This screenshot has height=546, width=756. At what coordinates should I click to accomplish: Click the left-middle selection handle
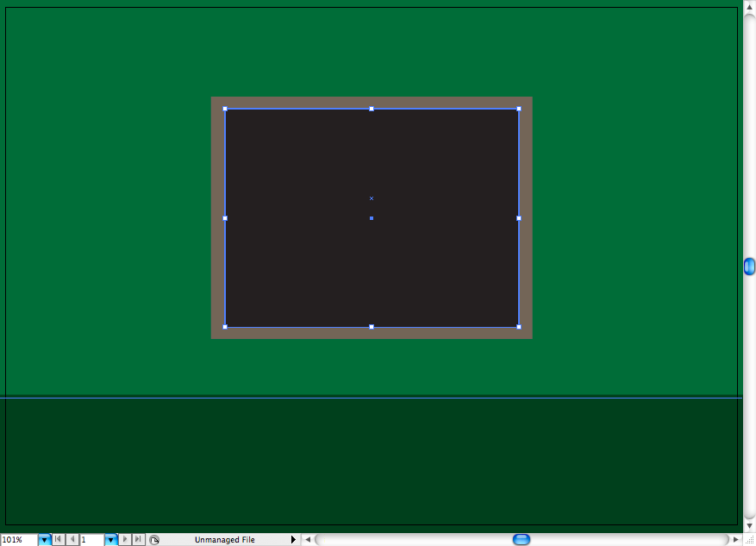point(225,218)
